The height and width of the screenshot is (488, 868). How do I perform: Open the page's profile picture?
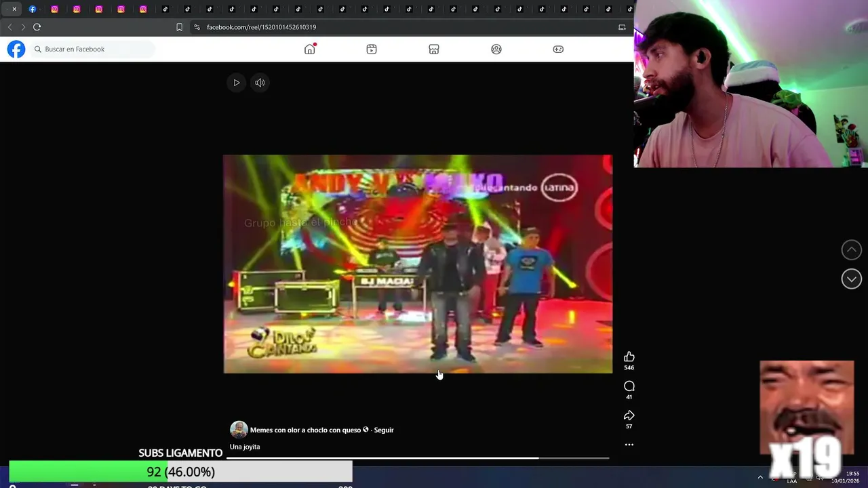pos(239,430)
